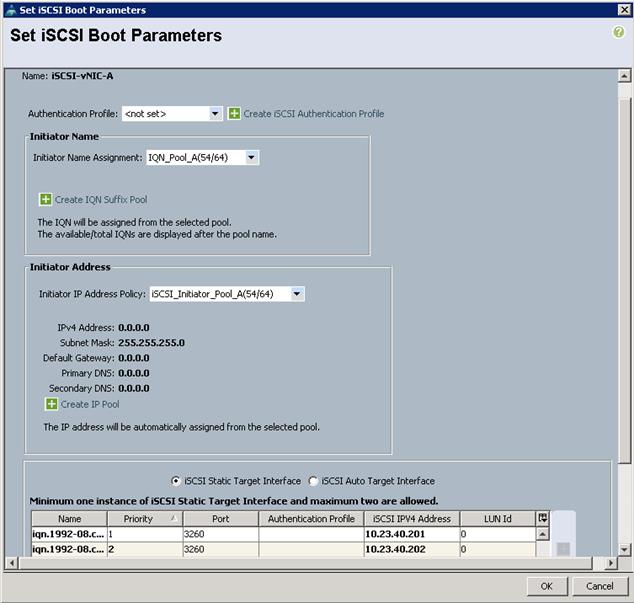Screen dimensions: 634x603
Task: Click the window icon in the title bar
Action: coord(11,10)
